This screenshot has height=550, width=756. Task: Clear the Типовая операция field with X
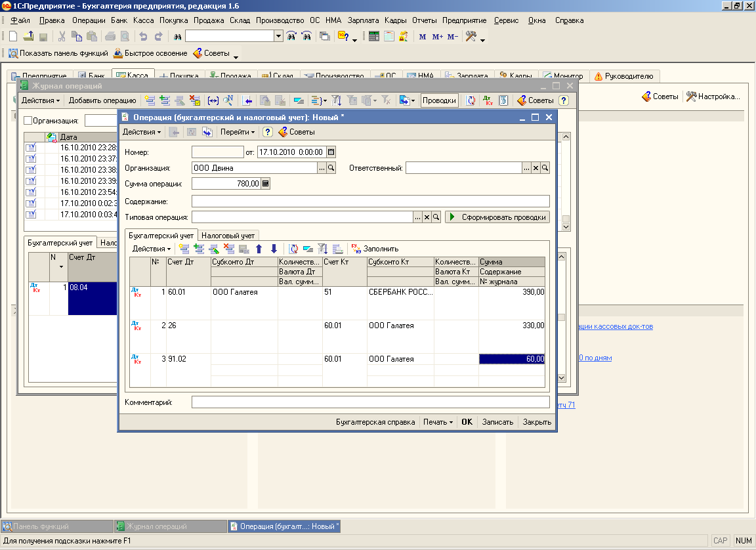point(427,217)
